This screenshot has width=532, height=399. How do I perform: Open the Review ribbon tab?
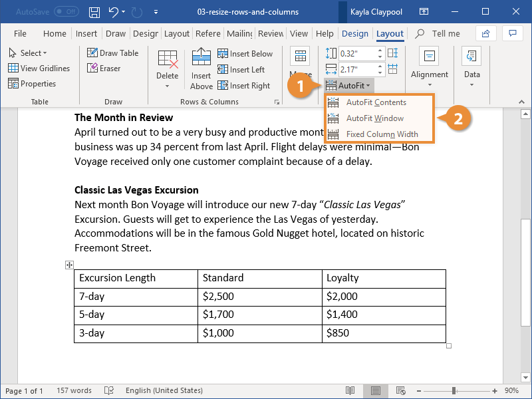click(x=270, y=33)
